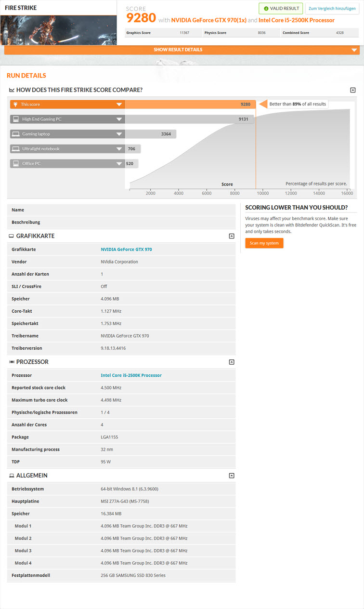Click Reported stock core clock value 4.500 MHz
This screenshot has width=364, height=609.
[x=111, y=388]
